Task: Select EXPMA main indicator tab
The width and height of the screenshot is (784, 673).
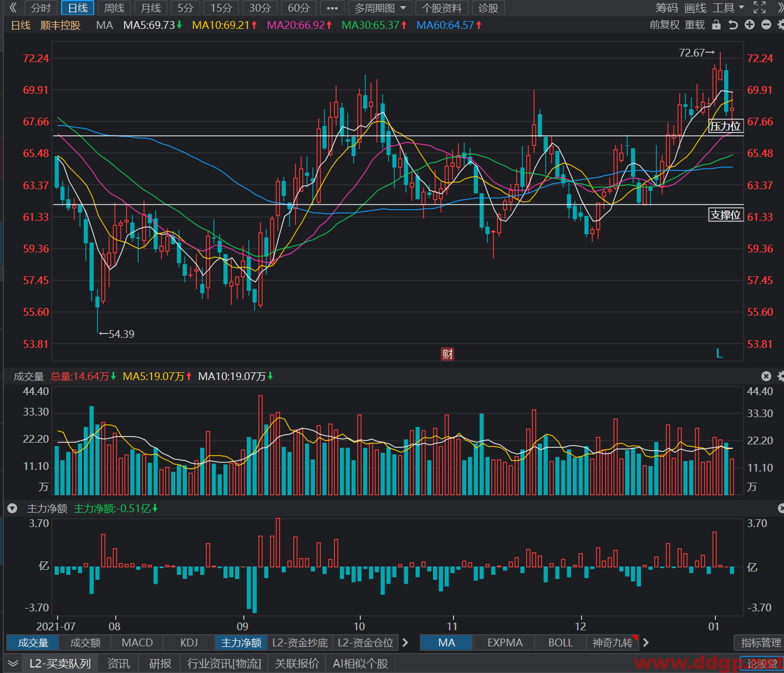Action: (505, 642)
